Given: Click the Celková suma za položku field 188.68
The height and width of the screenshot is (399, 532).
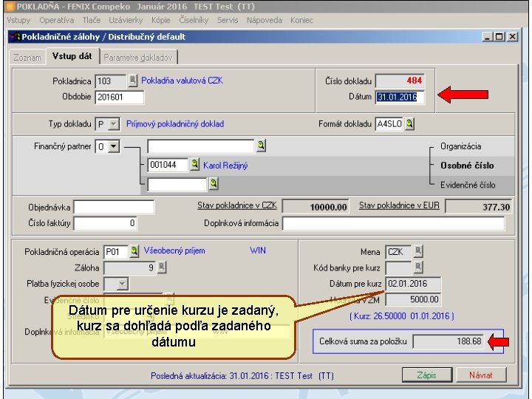Looking at the screenshot, I should click(449, 341).
